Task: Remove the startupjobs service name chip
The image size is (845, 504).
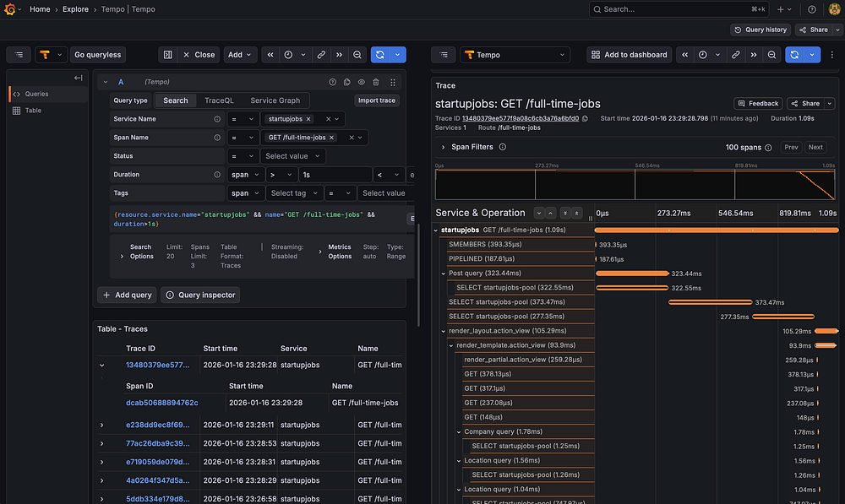Action: pos(308,119)
